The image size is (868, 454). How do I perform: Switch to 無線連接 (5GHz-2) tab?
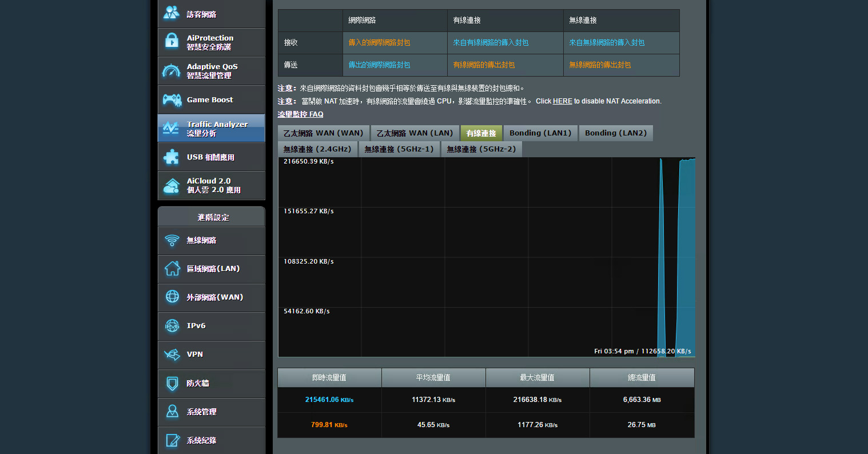[481, 149]
